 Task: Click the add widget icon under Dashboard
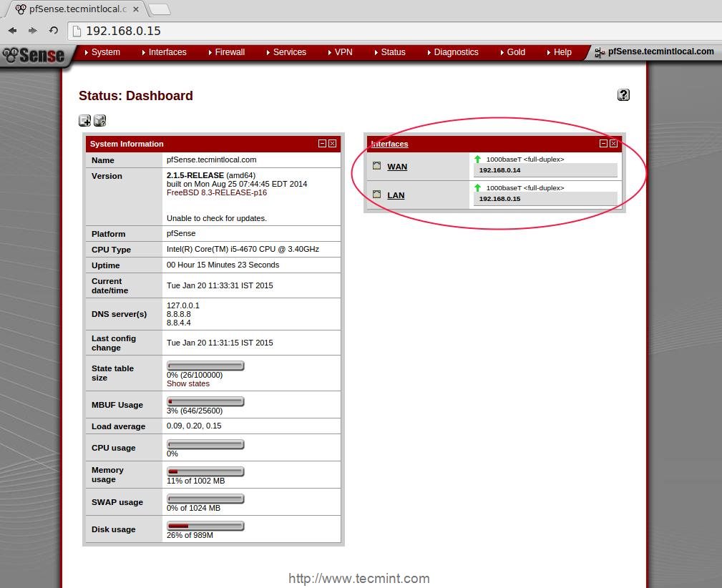[x=84, y=121]
